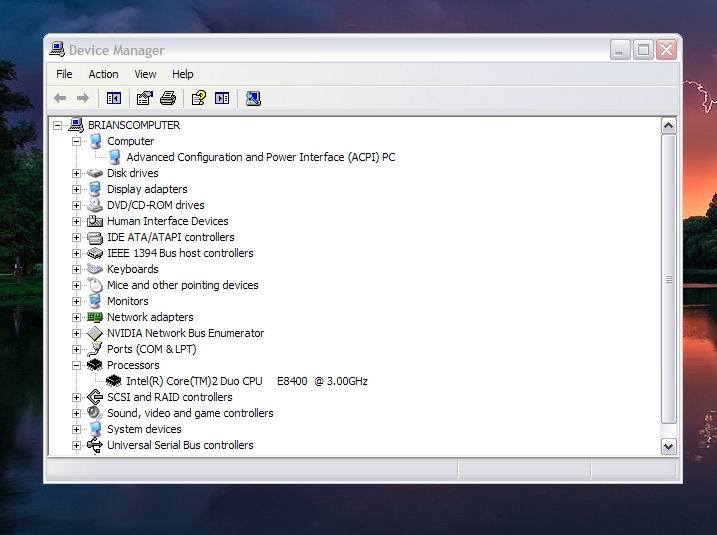Click the Back arrow toolbar icon

pos(60,98)
